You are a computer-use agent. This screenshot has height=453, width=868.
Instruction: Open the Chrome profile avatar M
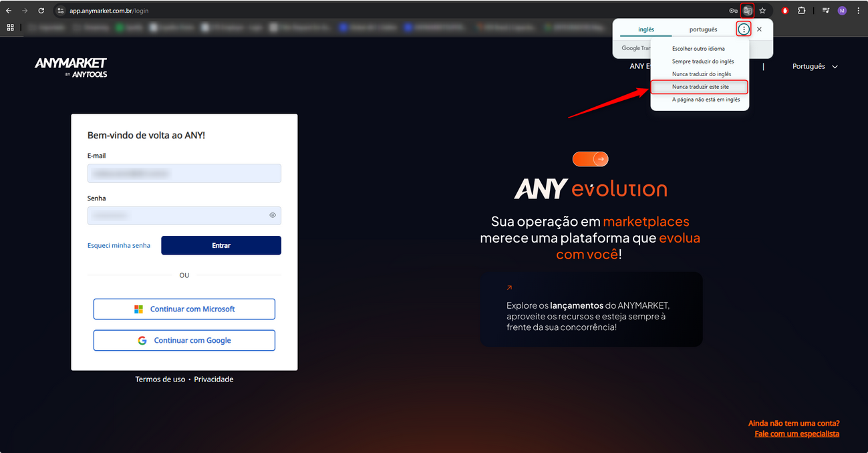click(x=842, y=11)
